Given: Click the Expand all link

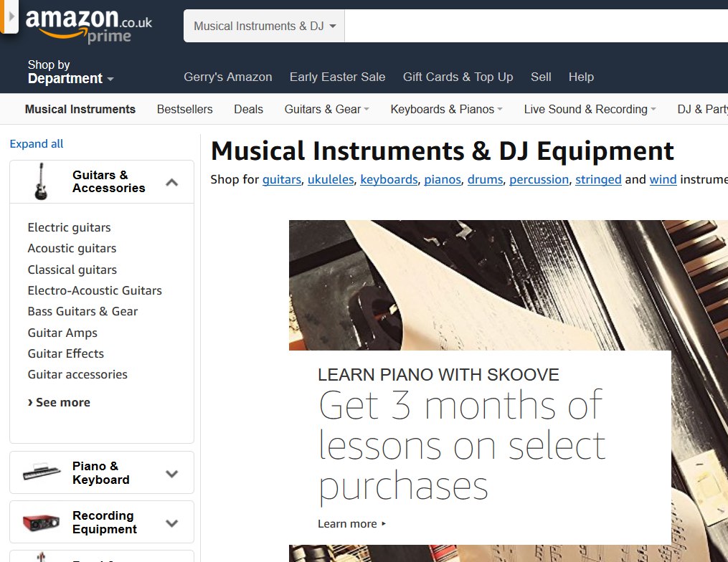Looking at the screenshot, I should coord(37,144).
